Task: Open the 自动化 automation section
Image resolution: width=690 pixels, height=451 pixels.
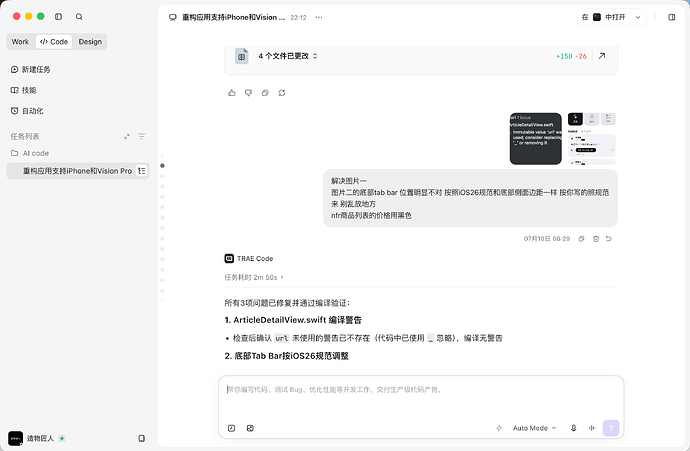Action: click(27, 111)
